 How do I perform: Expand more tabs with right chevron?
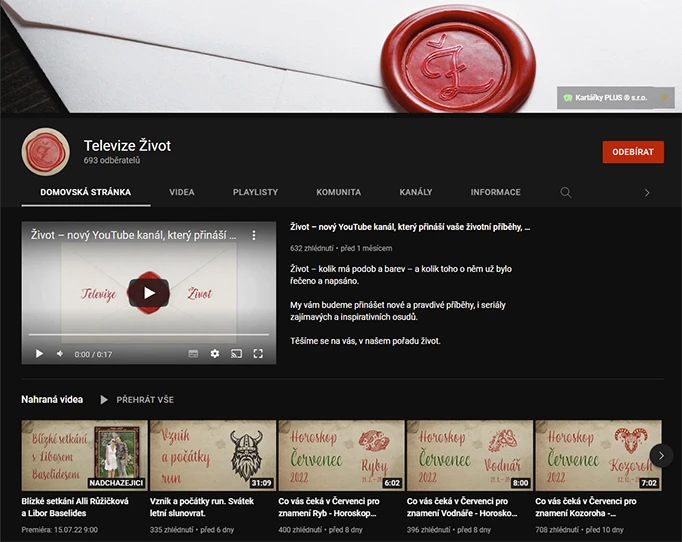(647, 193)
